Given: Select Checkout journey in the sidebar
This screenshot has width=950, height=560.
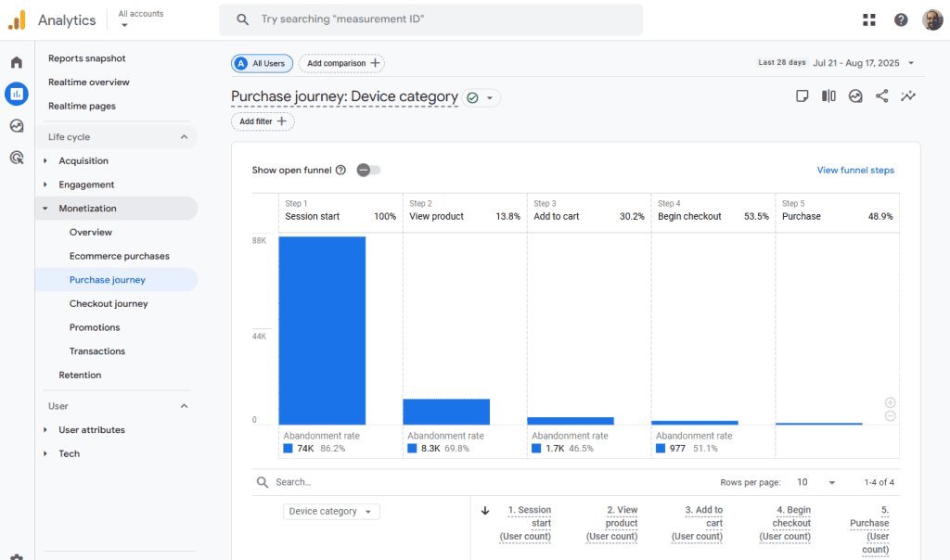Looking at the screenshot, I should coord(109,303).
